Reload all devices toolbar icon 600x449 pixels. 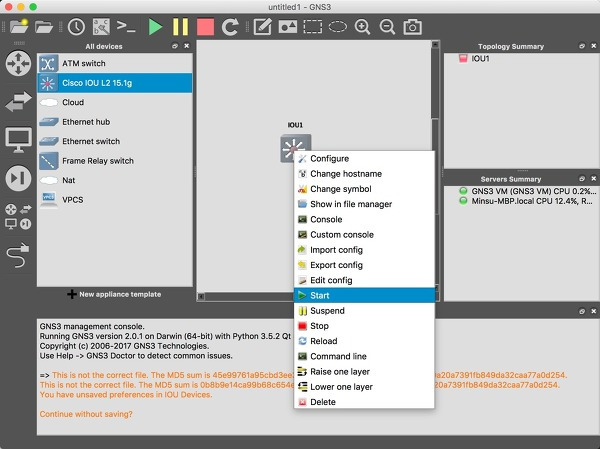(230, 27)
